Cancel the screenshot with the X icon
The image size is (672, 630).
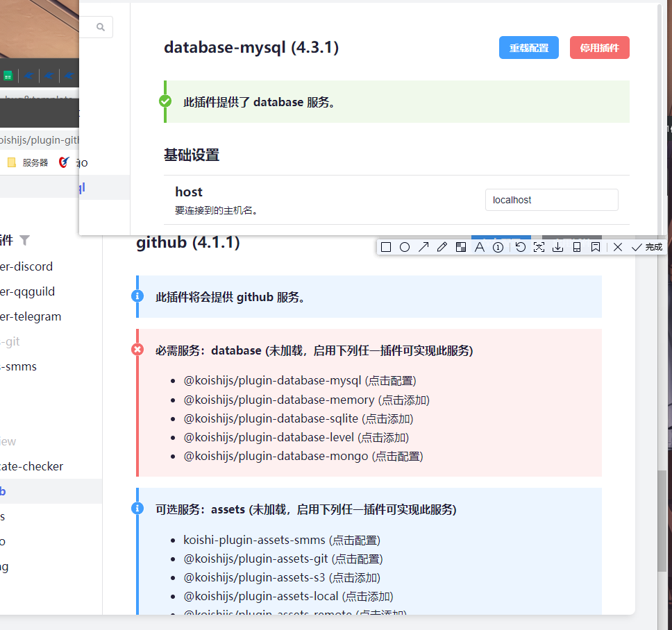(618, 247)
